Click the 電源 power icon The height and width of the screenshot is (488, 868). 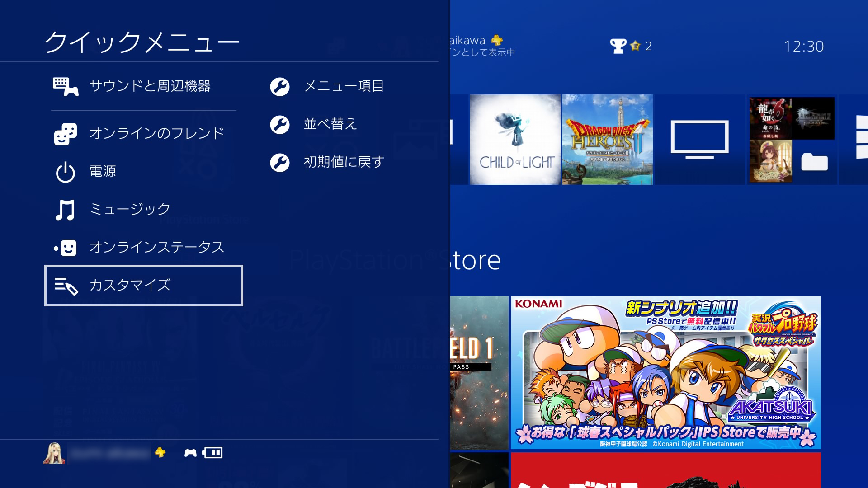tap(65, 172)
